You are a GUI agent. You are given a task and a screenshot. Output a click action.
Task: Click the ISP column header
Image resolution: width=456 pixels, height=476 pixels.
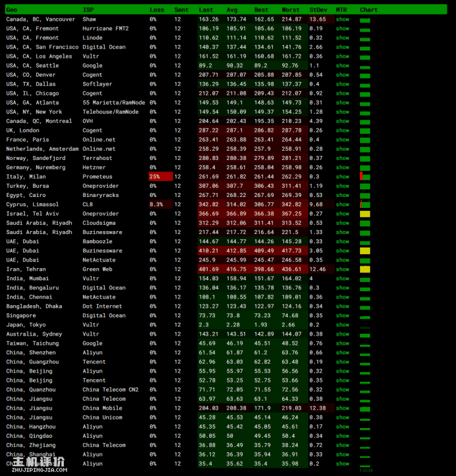point(88,10)
